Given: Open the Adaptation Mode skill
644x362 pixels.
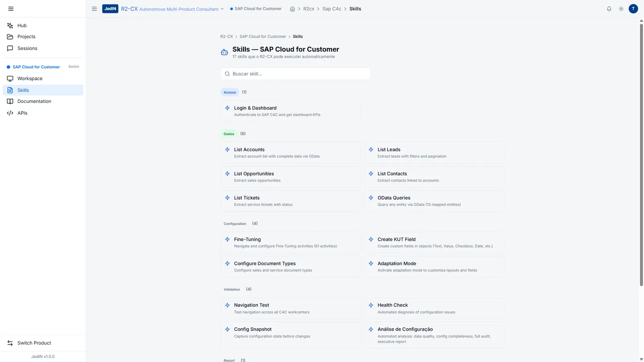Looking at the screenshot, I should tap(434, 266).
